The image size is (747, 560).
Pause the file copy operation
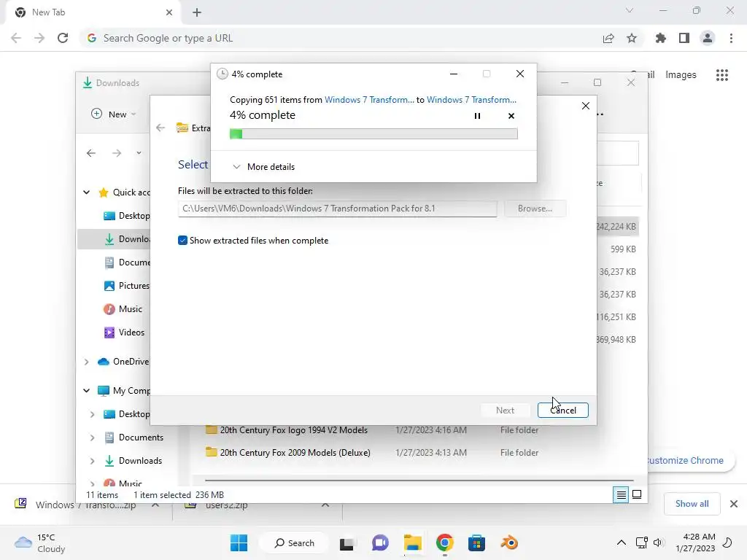point(477,116)
